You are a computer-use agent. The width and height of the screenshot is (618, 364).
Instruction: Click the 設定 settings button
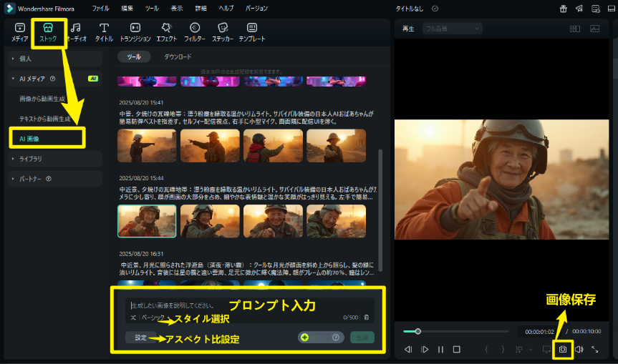[140, 338]
